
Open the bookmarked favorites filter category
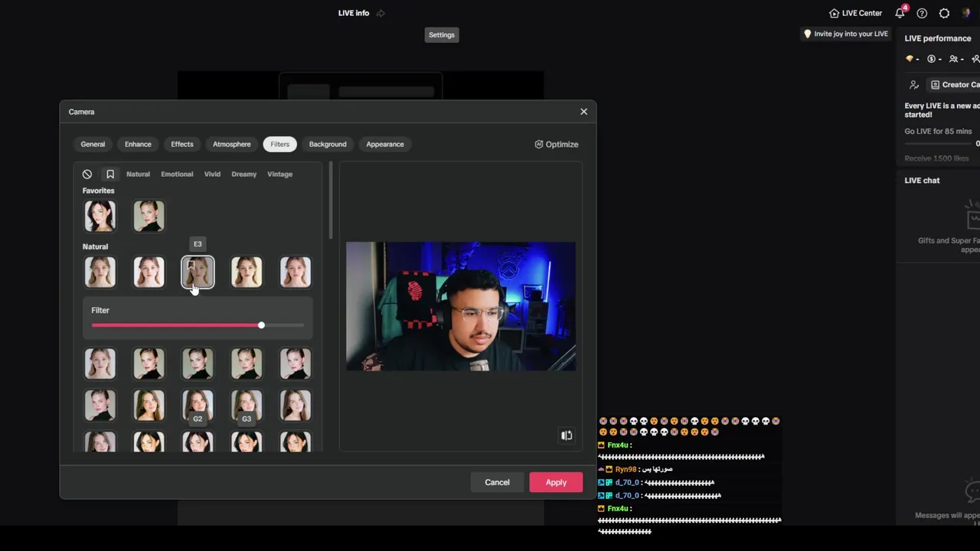110,174
